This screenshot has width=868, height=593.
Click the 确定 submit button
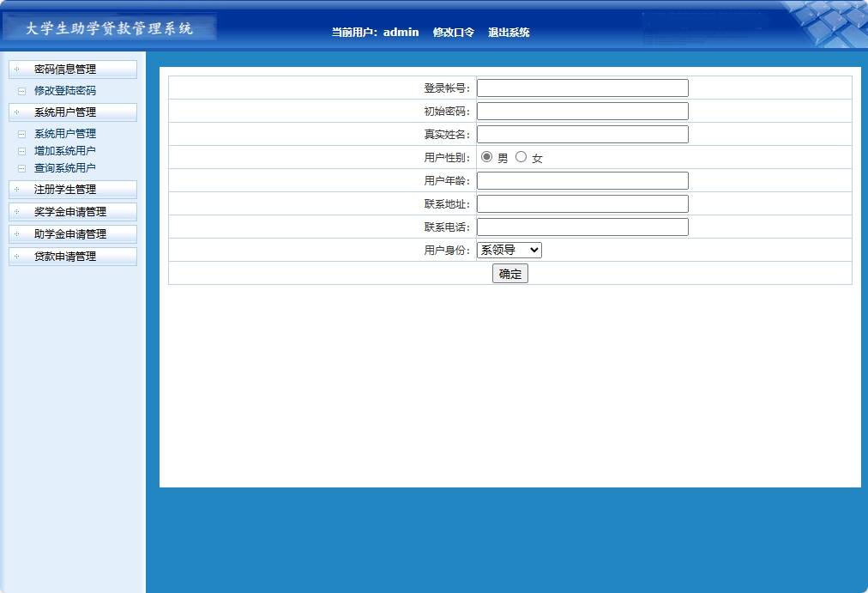pyautogui.click(x=509, y=273)
